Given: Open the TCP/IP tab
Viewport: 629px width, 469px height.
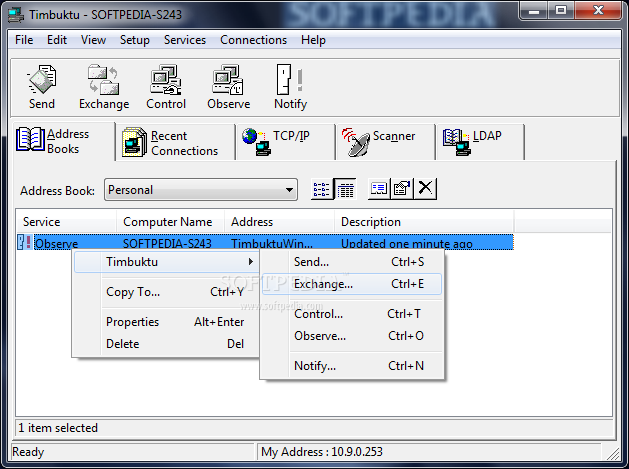Looking at the screenshot, I should (286, 142).
